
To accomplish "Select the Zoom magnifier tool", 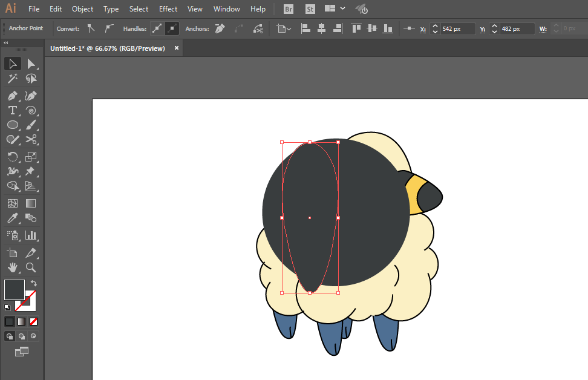I will pos(31,267).
